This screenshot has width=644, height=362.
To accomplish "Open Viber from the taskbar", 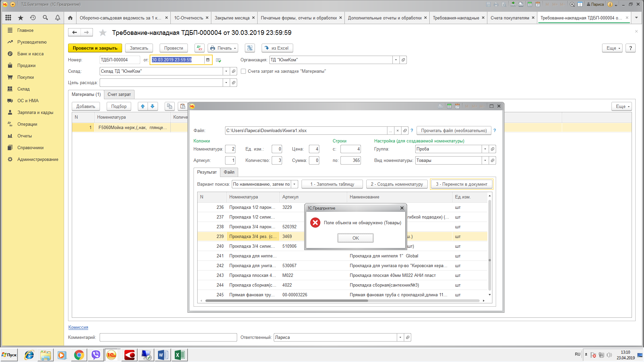I will coord(96,355).
